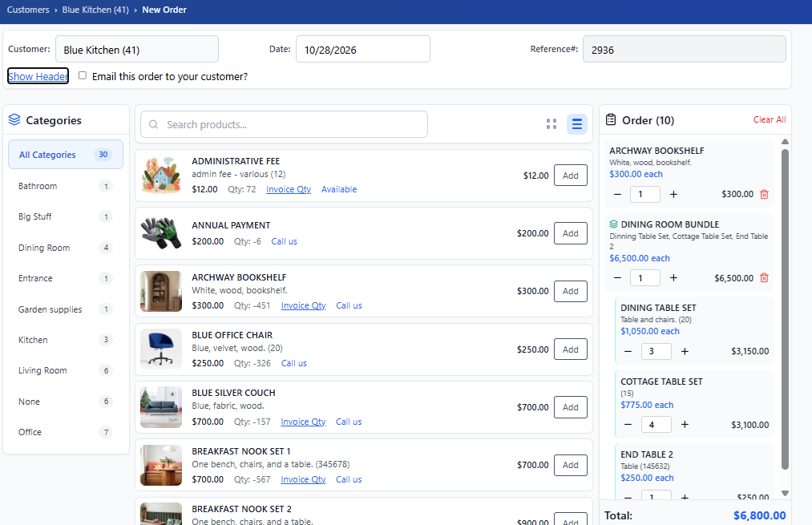Open Archway Bookshelf product thumbnail
The height and width of the screenshot is (525, 812).
[x=161, y=291]
